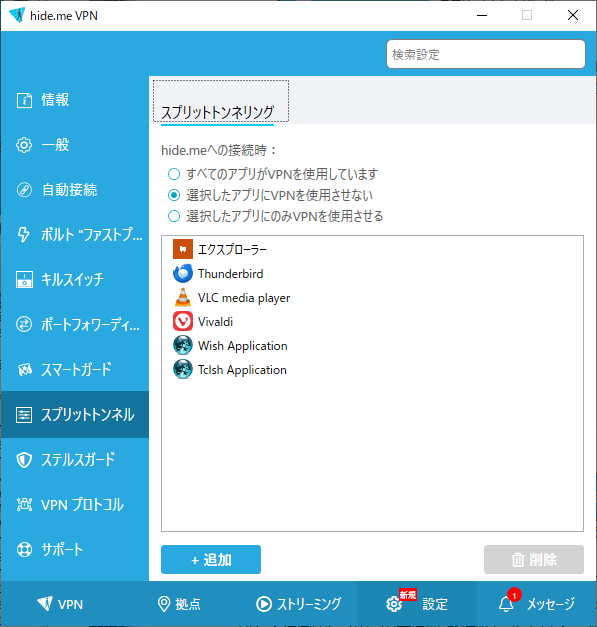This screenshot has width=597, height=627.
Task: Click the + 追加 add button
Action: (211, 559)
